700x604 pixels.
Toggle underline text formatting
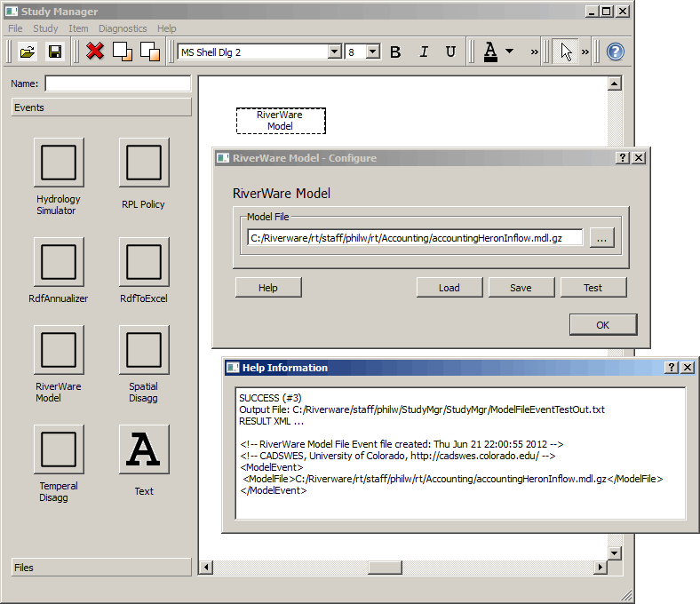click(451, 52)
